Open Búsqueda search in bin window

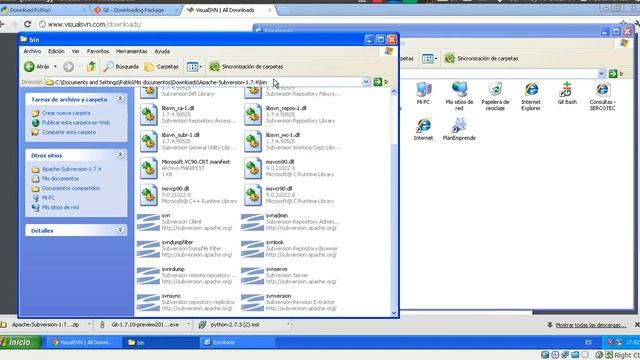(x=121, y=67)
